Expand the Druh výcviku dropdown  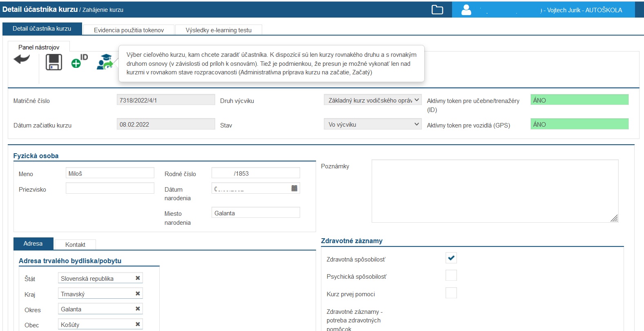(x=372, y=100)
